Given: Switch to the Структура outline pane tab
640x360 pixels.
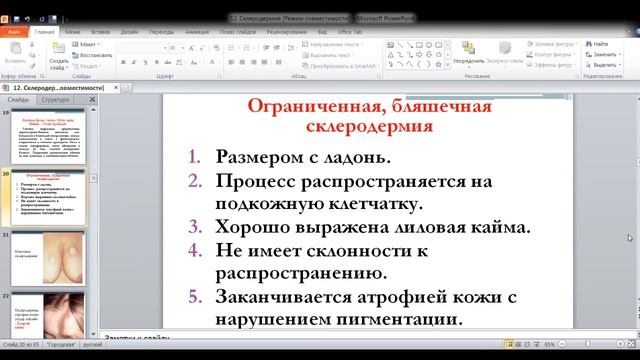Looking at the screenshot, I should coord(55,100).
